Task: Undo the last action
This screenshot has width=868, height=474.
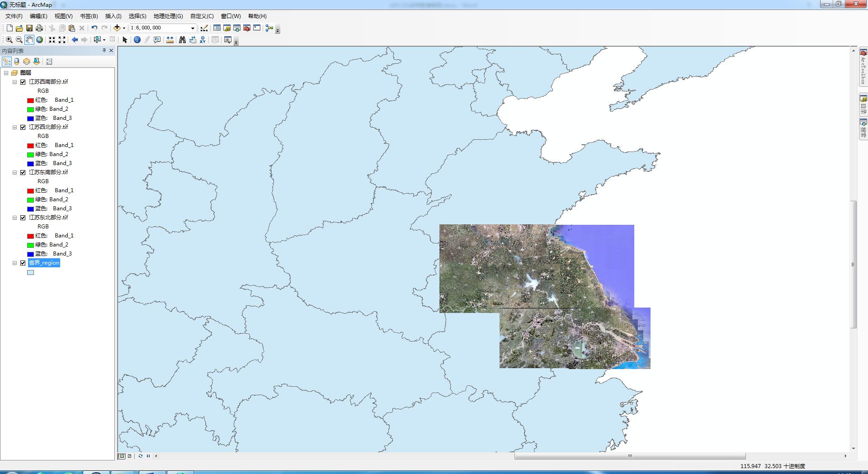Action: [94, 28]
